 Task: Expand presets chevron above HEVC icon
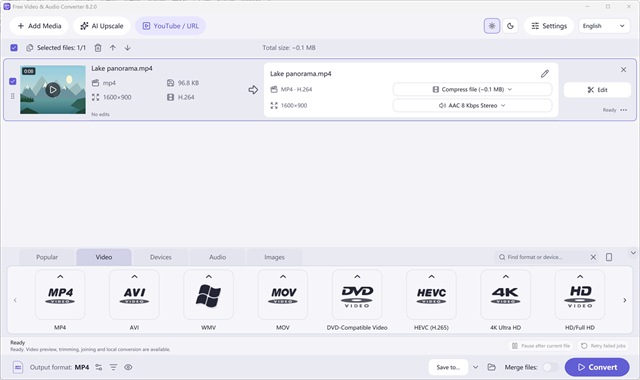pyautogui.click(x=431, y=276)
